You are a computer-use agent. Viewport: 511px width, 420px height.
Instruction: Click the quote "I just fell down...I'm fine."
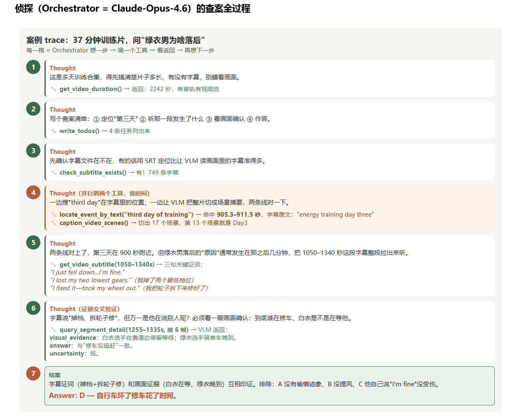pyautogui.click(x=87, y=272)
